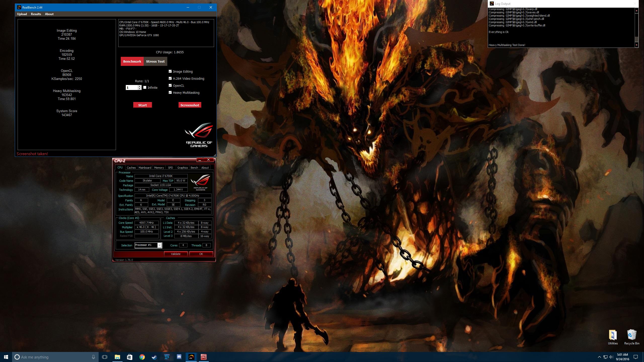Screen dimensions: 644x362
Task: Show hidden system tray icons
Action: click(x=599, y=357)
